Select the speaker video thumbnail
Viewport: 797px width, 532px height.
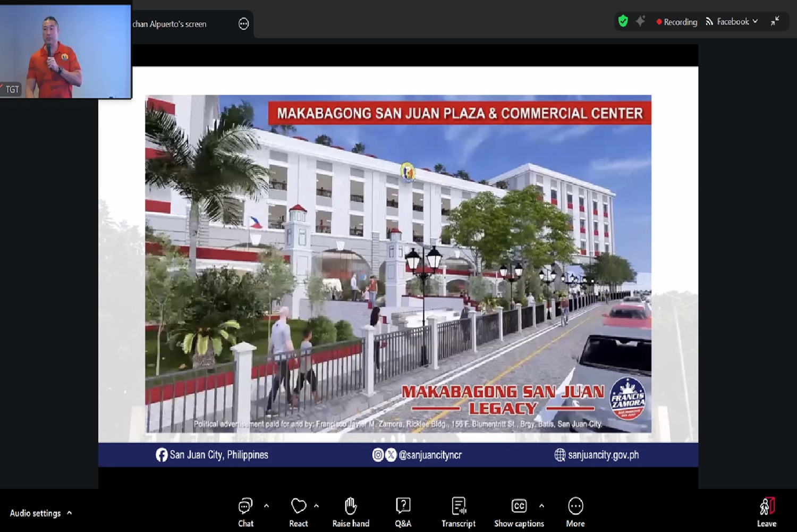tap(65, 52)
